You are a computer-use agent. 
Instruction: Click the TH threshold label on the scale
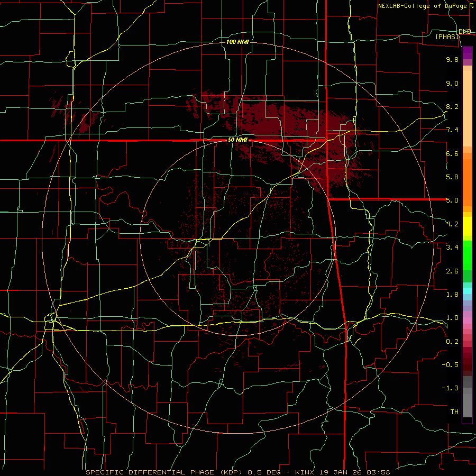(x=454, y=412)
